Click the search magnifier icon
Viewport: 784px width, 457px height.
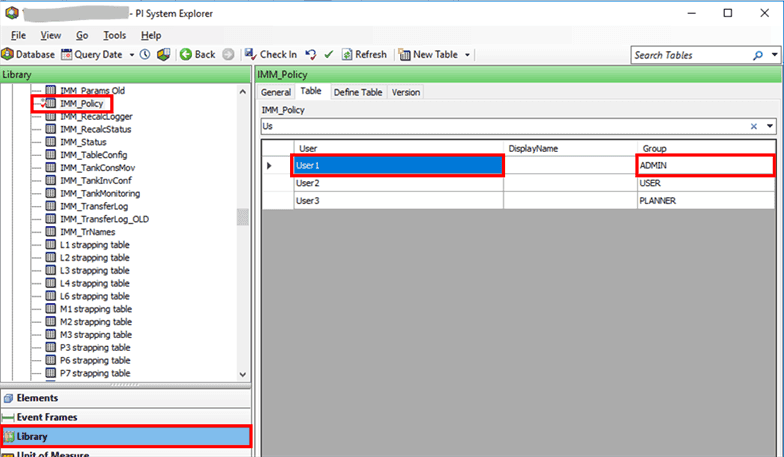pyautogui.click(x=758, y=56)
